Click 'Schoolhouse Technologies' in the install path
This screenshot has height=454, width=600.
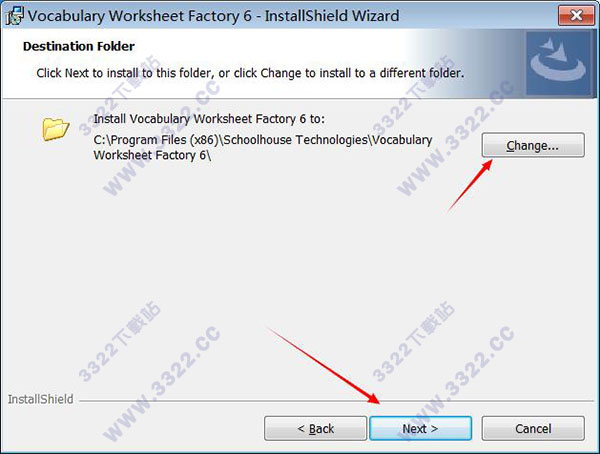pos(296,140)
